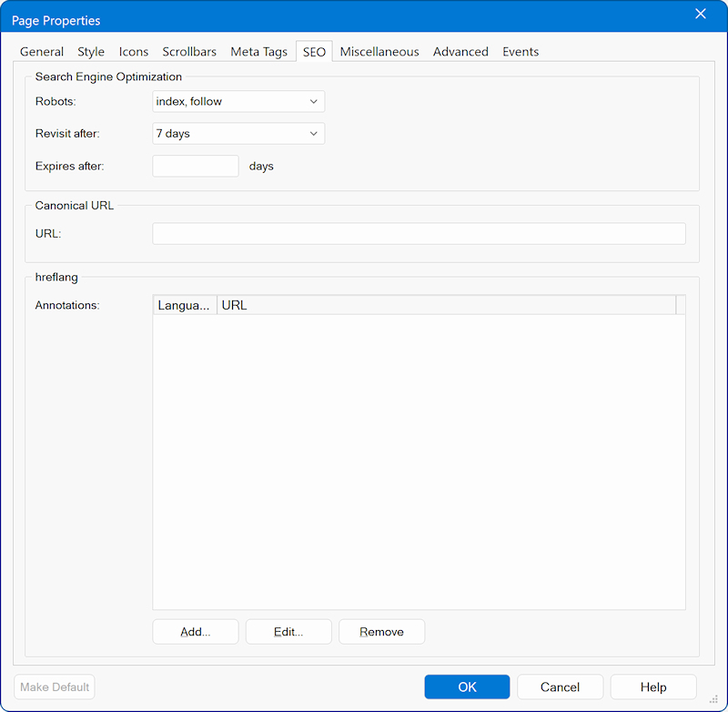Confirm changes with the OK button
The height and width of the screenshot is (712, 728).
pyautogui.click(x=467, y=687)
